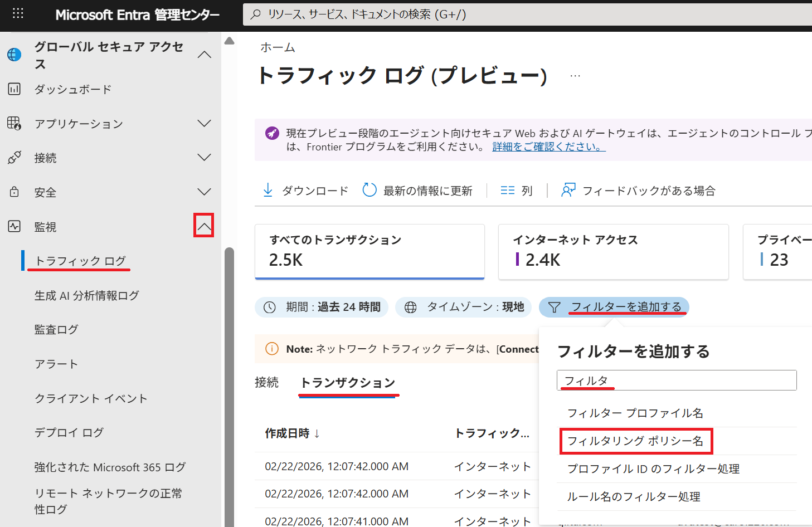Image resolution: width=812 pixels, height=527 pixels.
Task: Click the 接続 plug icon
Action: pyautogui.click(x=14, y=158)
